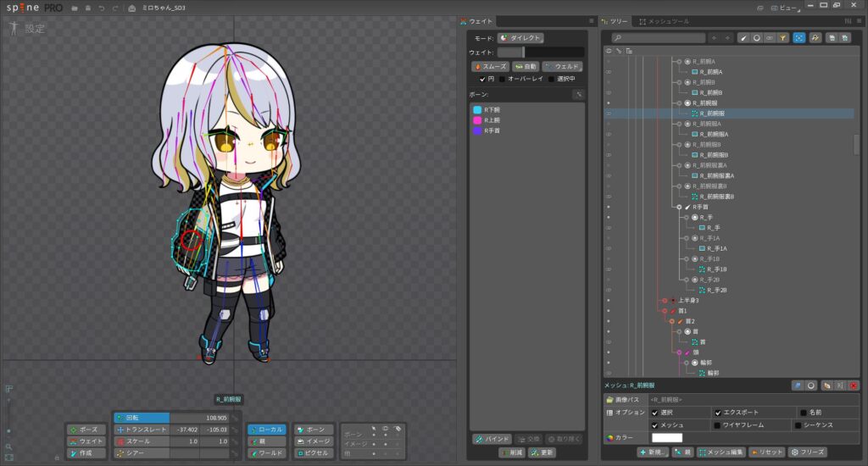Toggle the メッシュ option checkbox
The image size is (868, 466).
pos(655,425)
